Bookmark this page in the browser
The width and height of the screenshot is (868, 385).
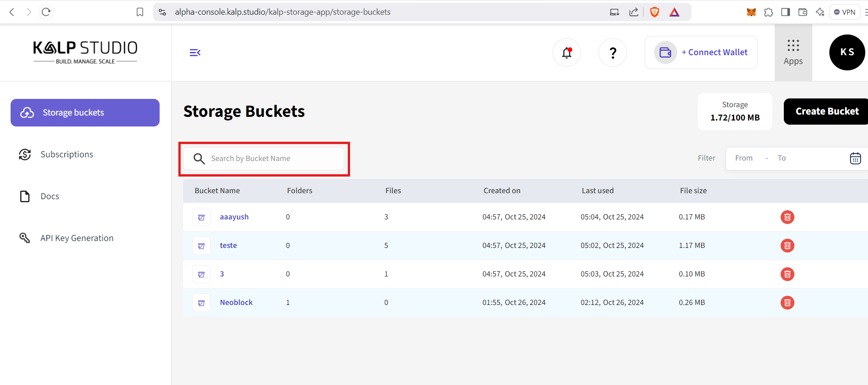point(140,12)
